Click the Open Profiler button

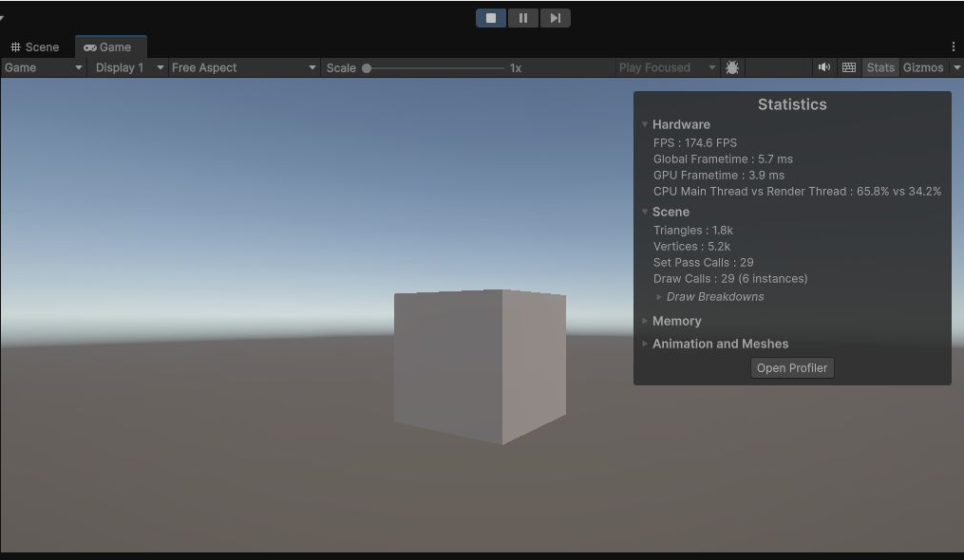tap(792, 367)
